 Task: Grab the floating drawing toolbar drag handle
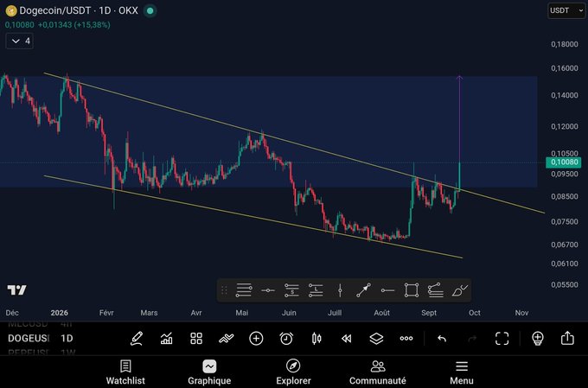pos(224,290)
